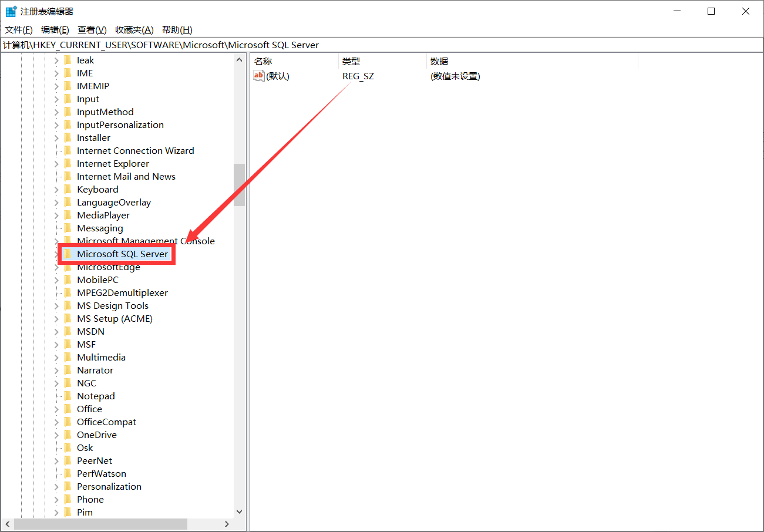Expand the Keyboard key
Screen dimensions: 764x532
[x=56, y=189]
